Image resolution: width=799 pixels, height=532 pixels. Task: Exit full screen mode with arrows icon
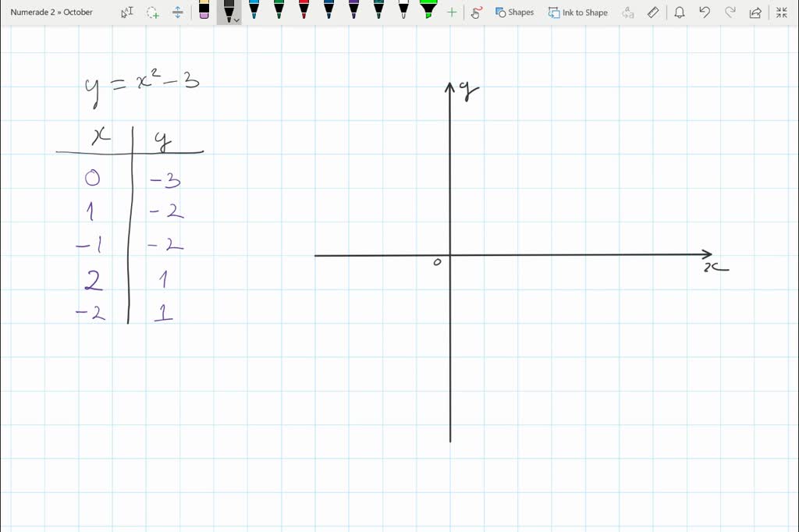click(x=781, y=12)
